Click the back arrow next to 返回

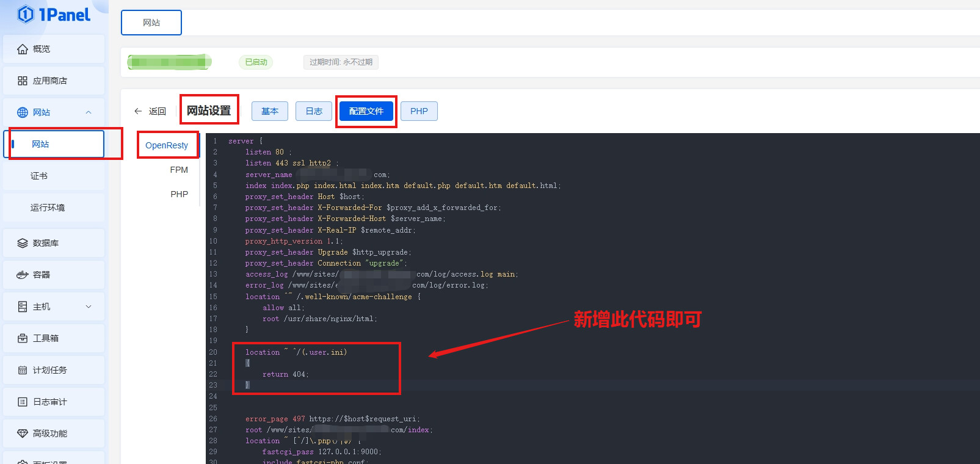pos(138,111)
